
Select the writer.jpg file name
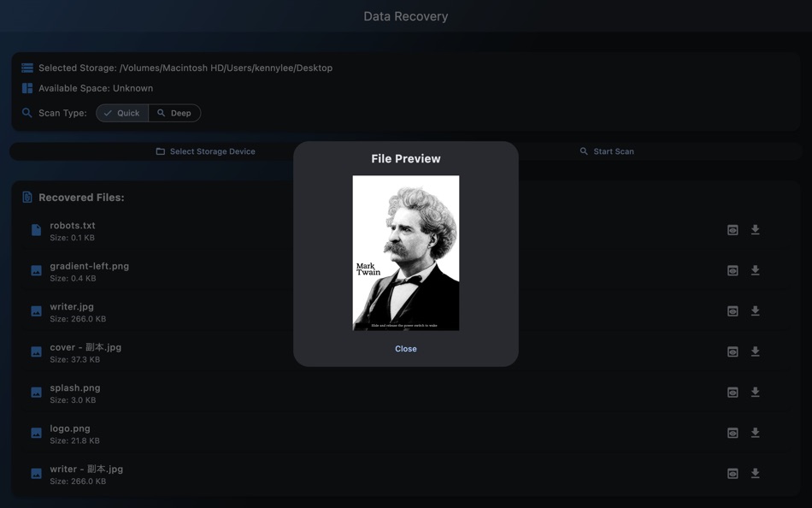(72, 306)
